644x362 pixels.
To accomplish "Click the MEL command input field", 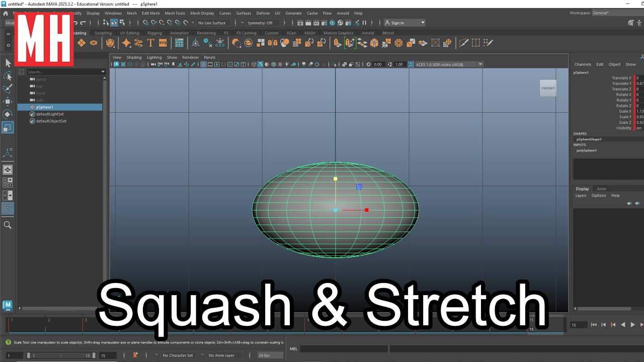I will 344,348.
